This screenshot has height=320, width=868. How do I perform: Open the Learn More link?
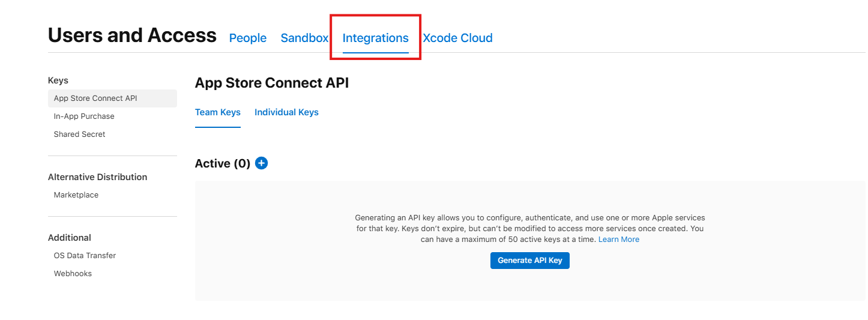tap(619, 239)
